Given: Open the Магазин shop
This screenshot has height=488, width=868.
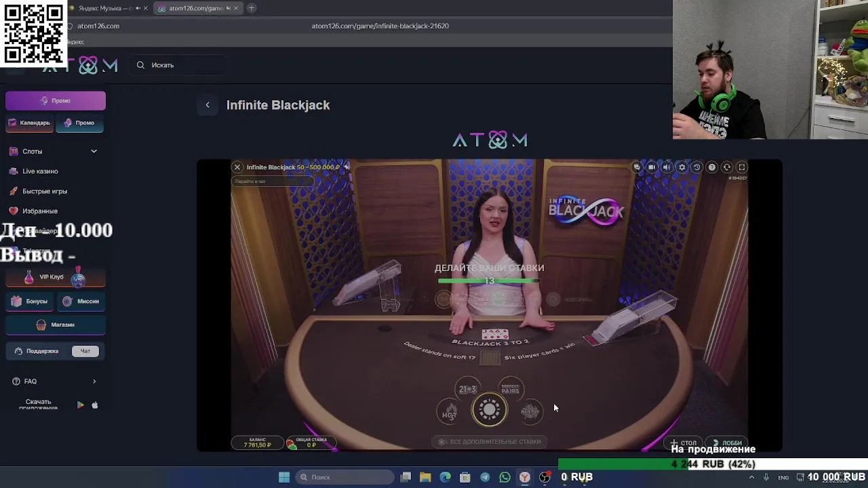Looking at the screenshot, I should 56,325.
